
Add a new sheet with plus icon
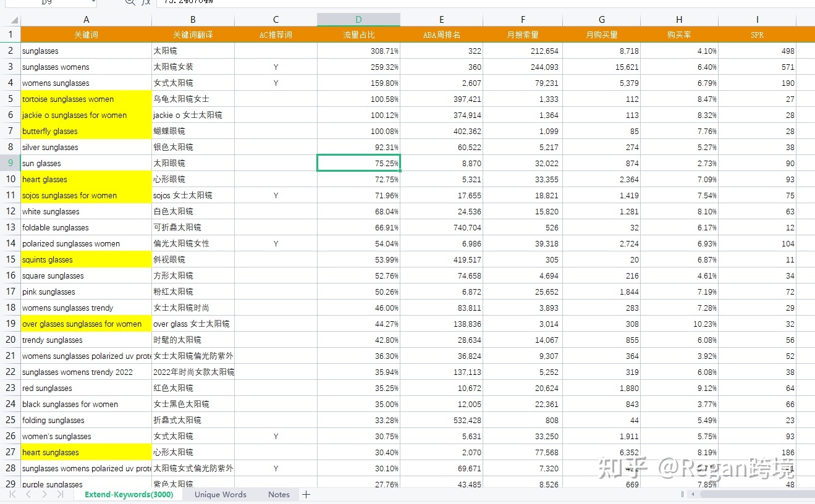pos(306,494)
